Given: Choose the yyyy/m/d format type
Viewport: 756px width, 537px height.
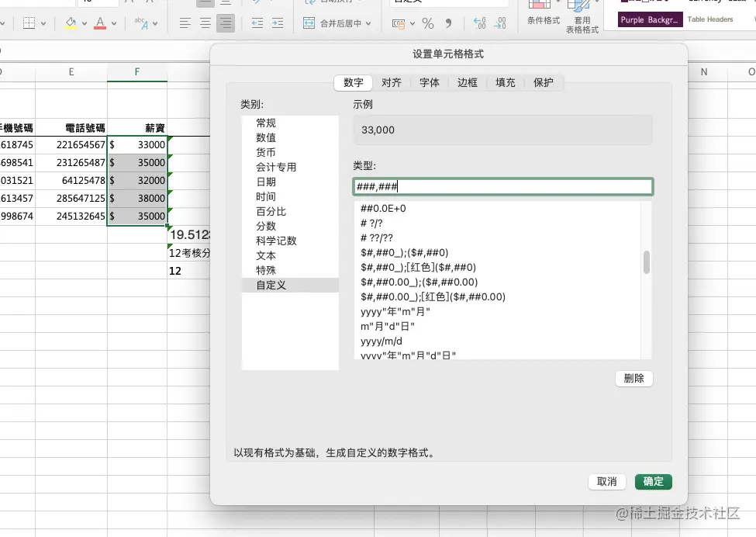Looking at the screenshot, I should coord(498,341).
